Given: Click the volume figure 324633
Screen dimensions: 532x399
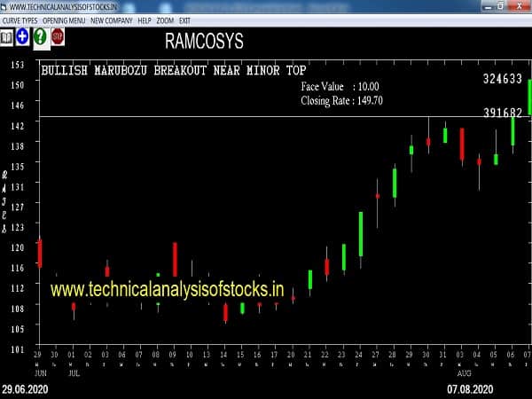Looking at the screenshot, I should (x=502, y=79).
